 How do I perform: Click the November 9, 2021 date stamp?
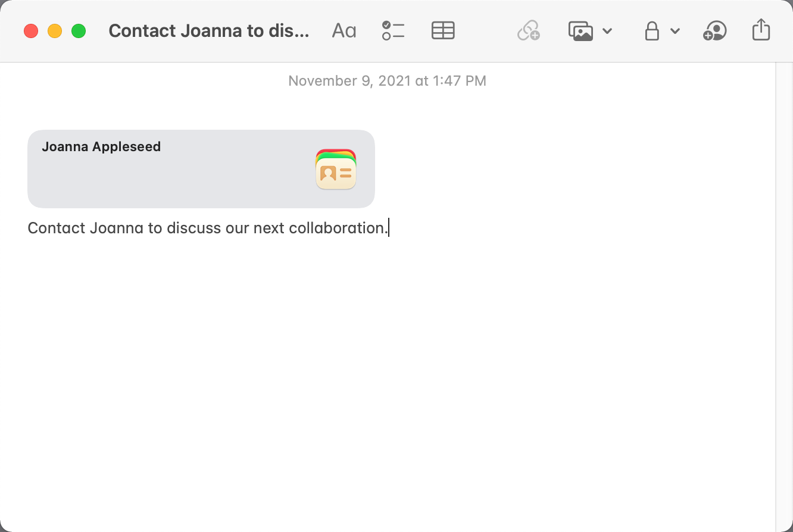point(387,81)
